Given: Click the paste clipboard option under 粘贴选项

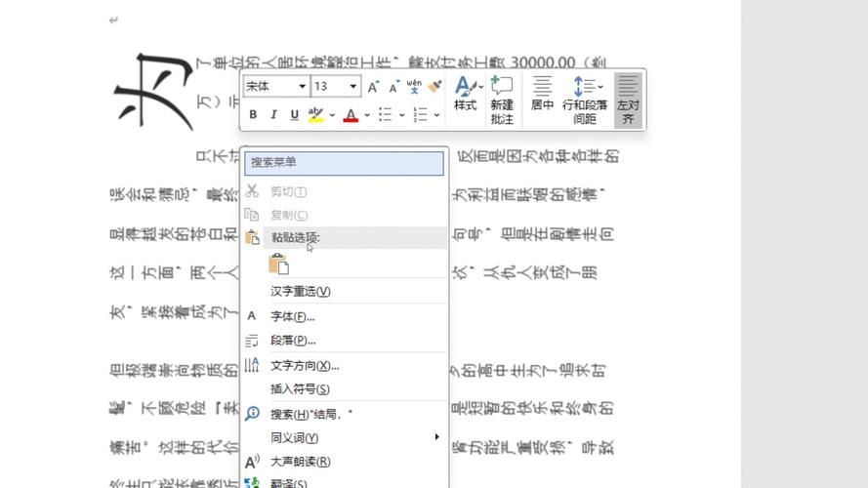Looking at the screenshot, I should 279,264.
